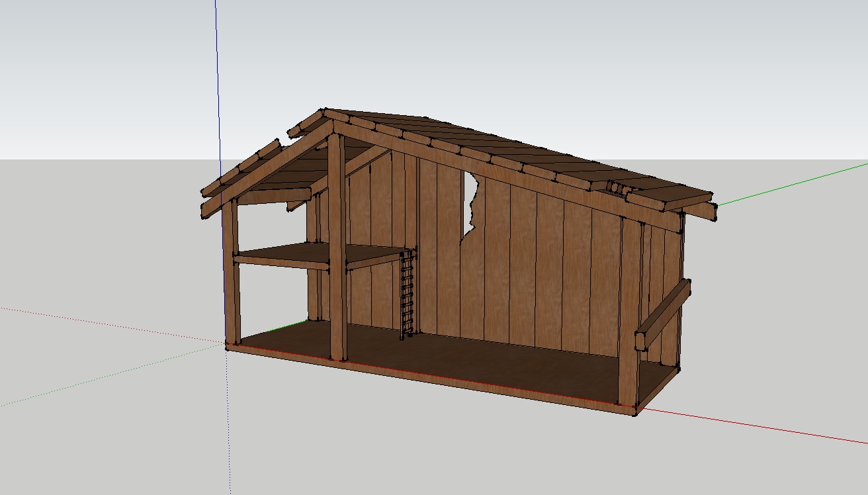Viewport: 868px width, 495px height.
Task: Select the roof ridge peak
Action: 324,112
